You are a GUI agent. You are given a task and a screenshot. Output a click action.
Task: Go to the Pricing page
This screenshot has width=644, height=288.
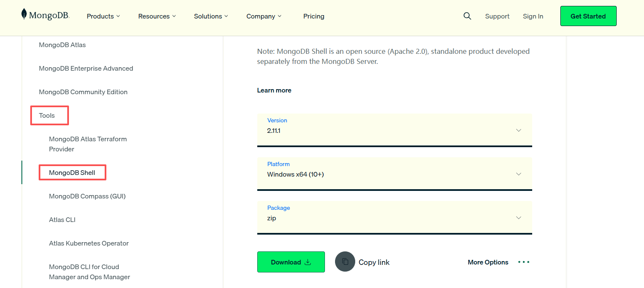(x=314, y=16)
